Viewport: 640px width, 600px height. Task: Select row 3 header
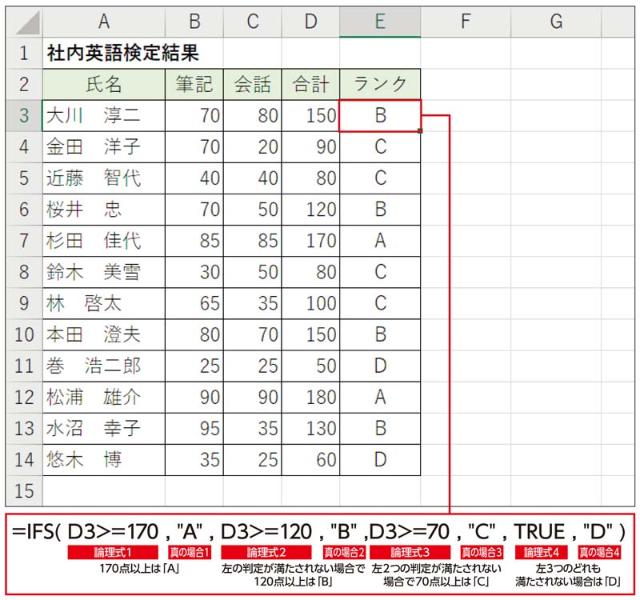(22, 116)
